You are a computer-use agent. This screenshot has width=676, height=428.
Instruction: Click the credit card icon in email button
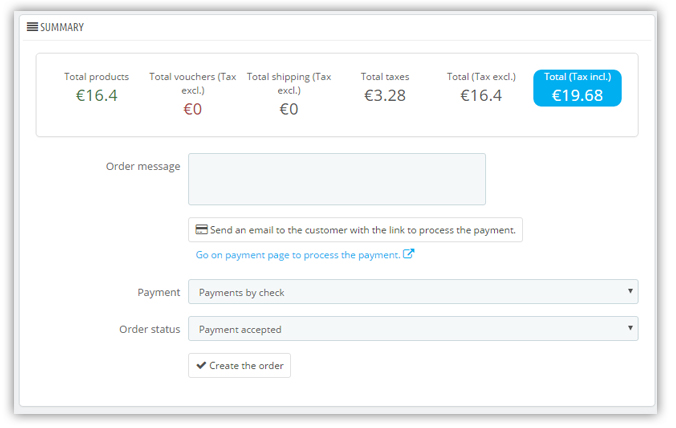201,230
